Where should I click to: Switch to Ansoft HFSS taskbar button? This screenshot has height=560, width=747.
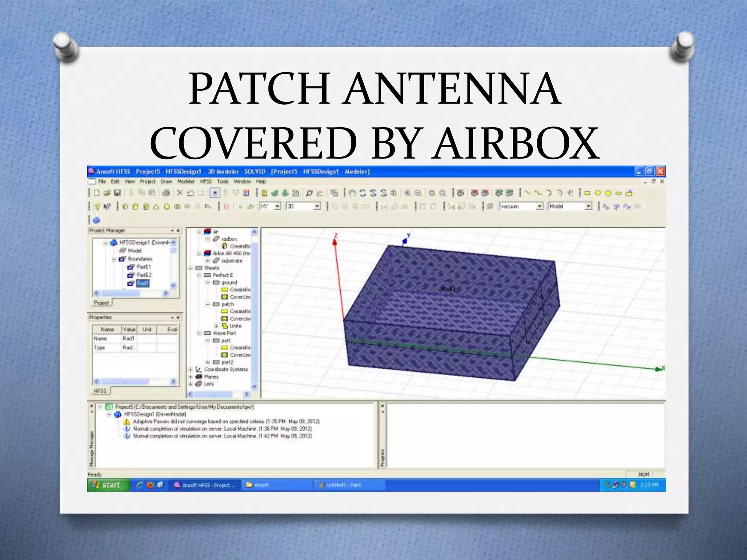pyautogui.click(x=205, y=485)
